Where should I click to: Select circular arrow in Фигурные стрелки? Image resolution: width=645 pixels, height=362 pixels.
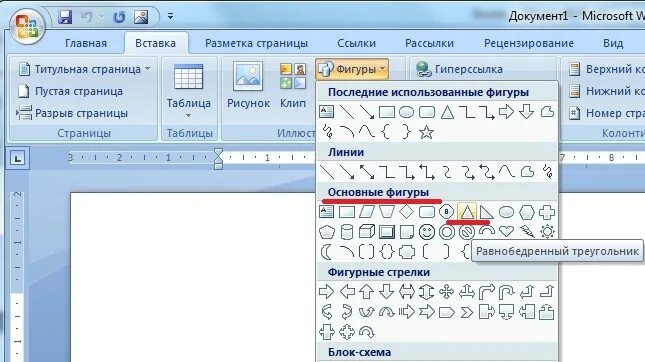pyautogui.click(x=367, y=332)
